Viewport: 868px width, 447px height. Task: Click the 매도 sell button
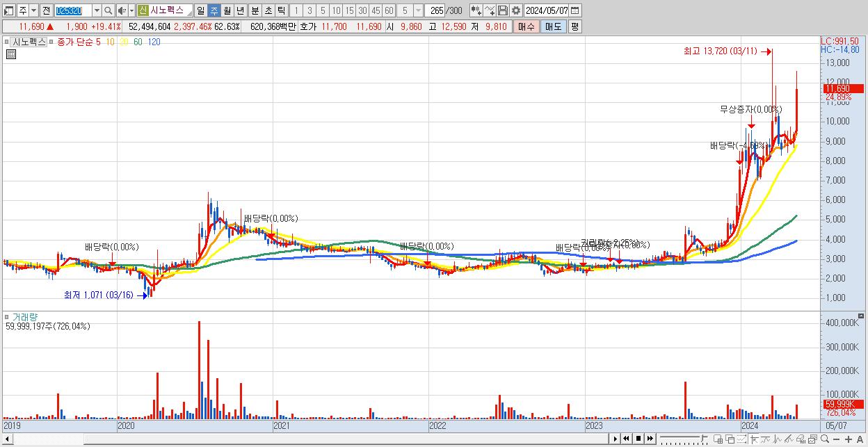click(x=553, y=26)
